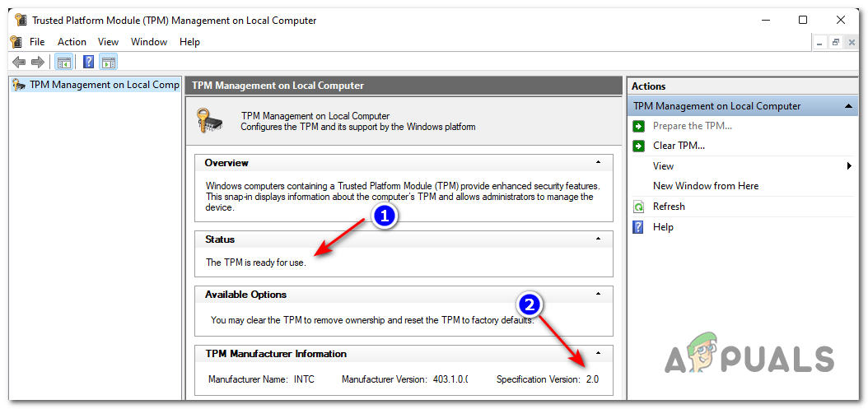Click Help action text in Actions pane
The image size is (868, 409).
coord(663,227)
